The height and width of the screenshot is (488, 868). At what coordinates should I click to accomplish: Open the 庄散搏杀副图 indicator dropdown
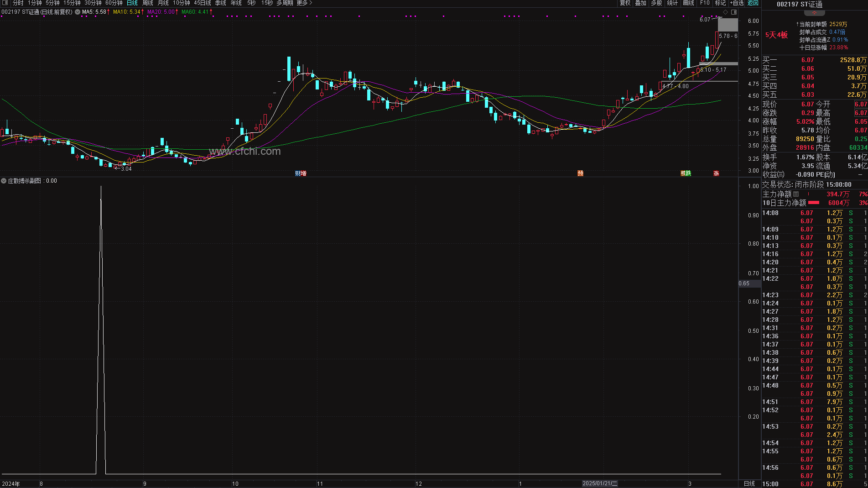4,181
